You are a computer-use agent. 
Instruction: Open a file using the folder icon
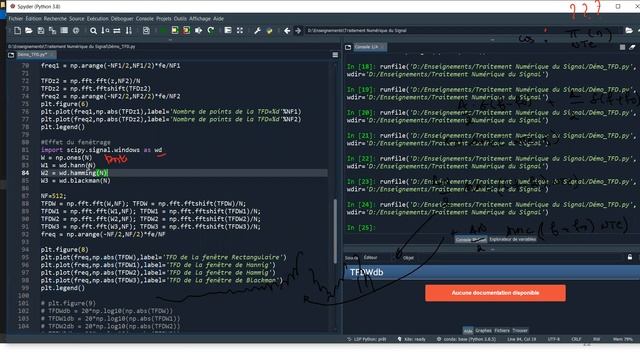(29, 31)
